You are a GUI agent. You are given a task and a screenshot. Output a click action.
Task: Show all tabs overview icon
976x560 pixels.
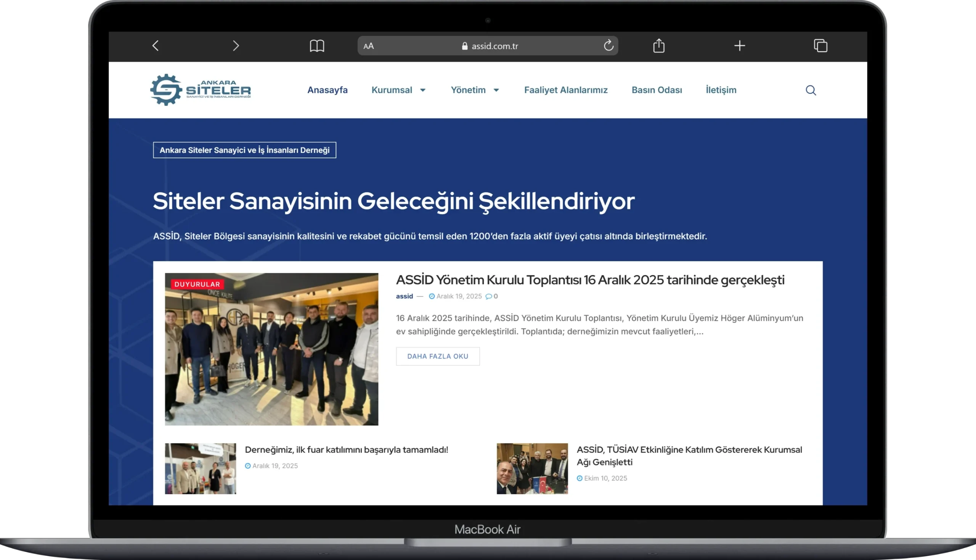tap(820, 46)
